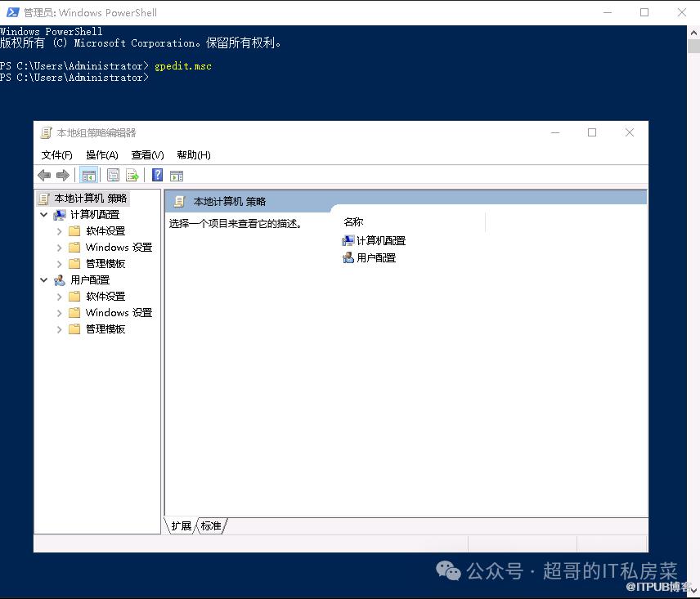Minimize the 本地组策略编辑器 window
The width and height of the screenshot is (700, 599).
(555, 132)
